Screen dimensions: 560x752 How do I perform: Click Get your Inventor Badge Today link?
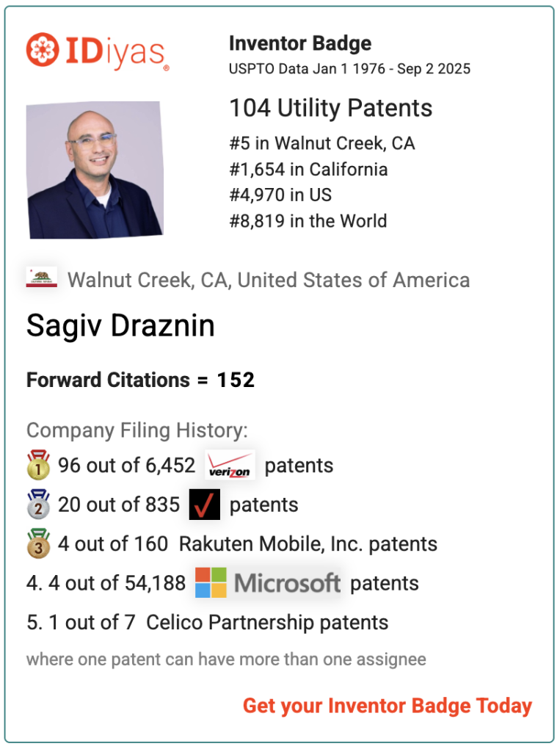pyautogui.click(x=388, y=706)
